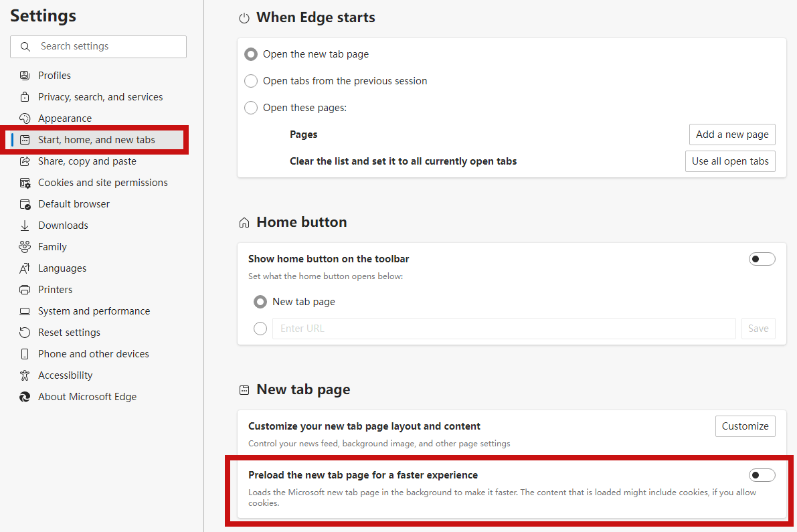
Task: Toggle Show home button on the toolbar
Action: point(762,259)
